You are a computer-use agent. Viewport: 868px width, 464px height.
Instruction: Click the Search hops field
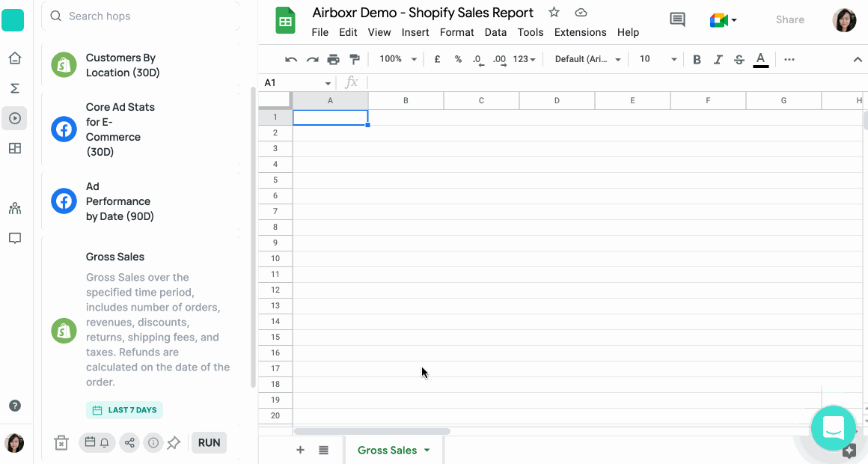click(x=141, y=16)
